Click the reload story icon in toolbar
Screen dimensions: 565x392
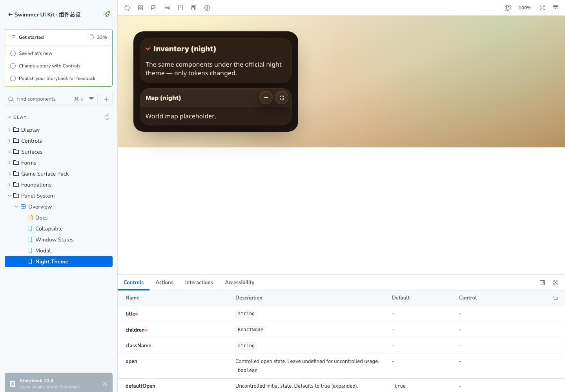(127, 8)
